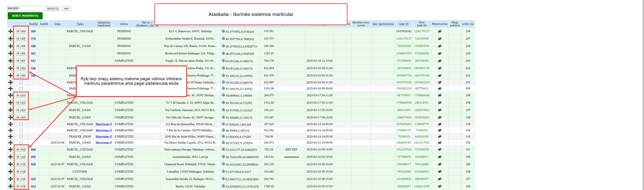Click the crossed-eye icon in row order_by 191
Image resolution: width=644 pixels, height=190 pixels.
(440, 149)
